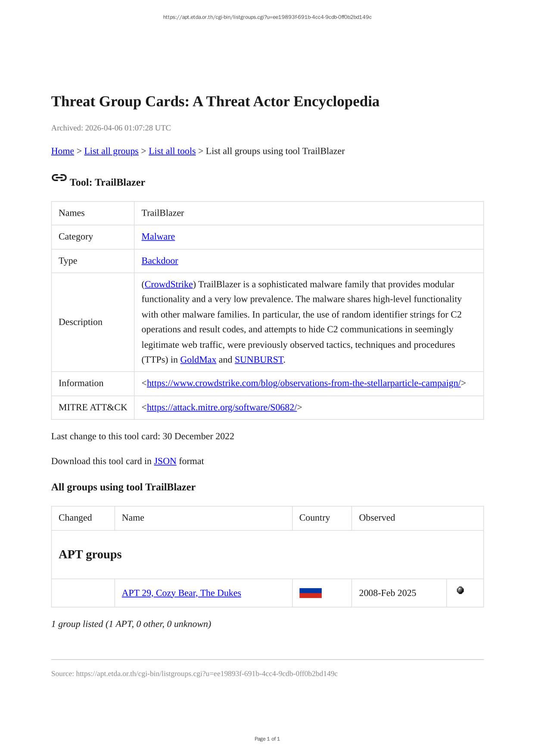
Task: Follow the Backdoor type link
Action: tap(159, 260)
